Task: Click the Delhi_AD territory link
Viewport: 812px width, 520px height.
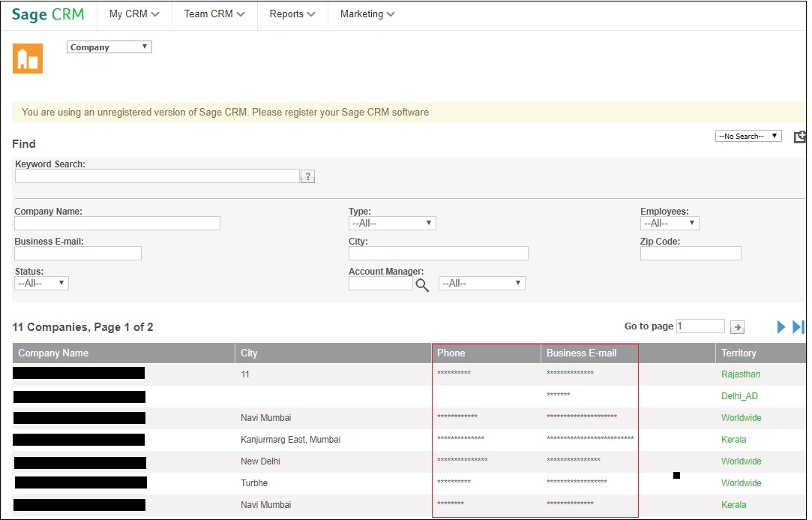Action: pyautogui.click(x=739, y=396)
